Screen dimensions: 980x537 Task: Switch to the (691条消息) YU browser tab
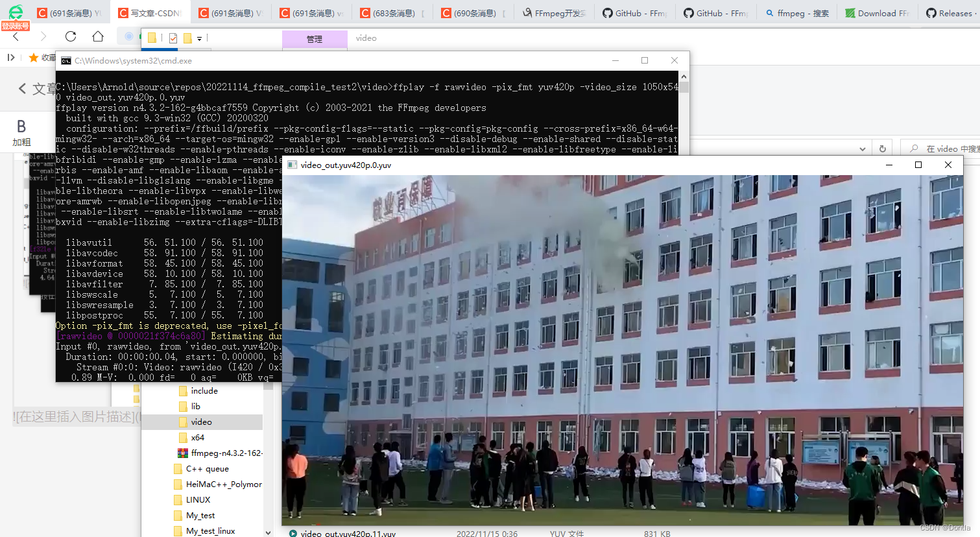pyautogui.click(x=69, y=13)
